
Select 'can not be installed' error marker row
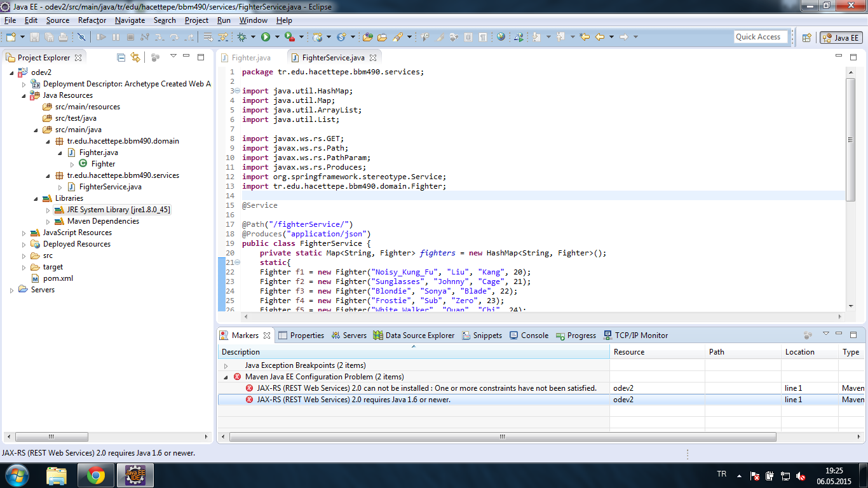(x=542, y=388)
